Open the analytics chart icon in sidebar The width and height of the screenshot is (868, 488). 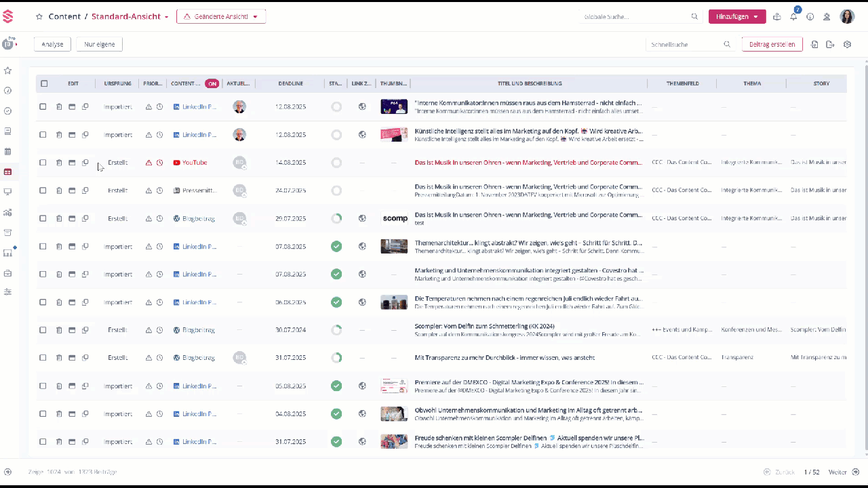point(8,212)
